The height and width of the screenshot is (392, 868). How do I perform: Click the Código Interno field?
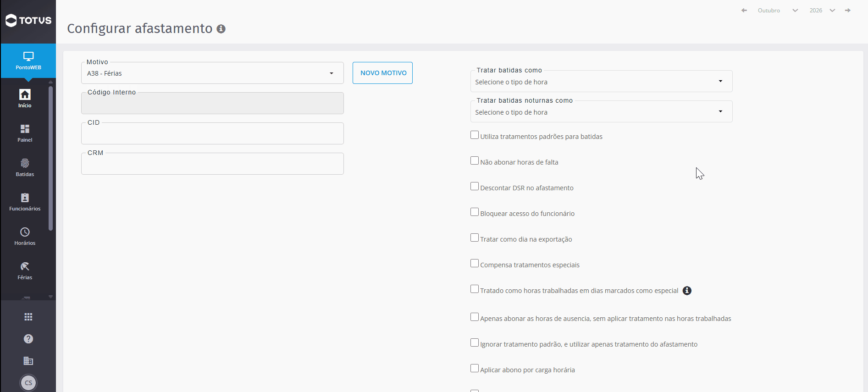click(x=212, y=103)
